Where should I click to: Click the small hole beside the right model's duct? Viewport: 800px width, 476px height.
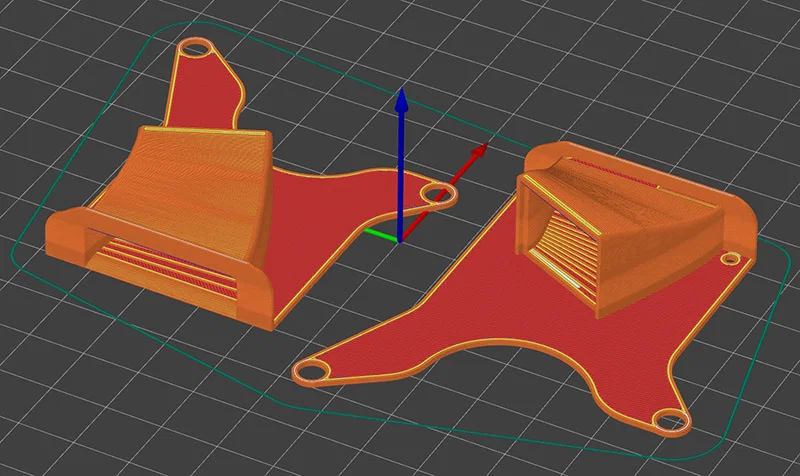click(730, 259)
